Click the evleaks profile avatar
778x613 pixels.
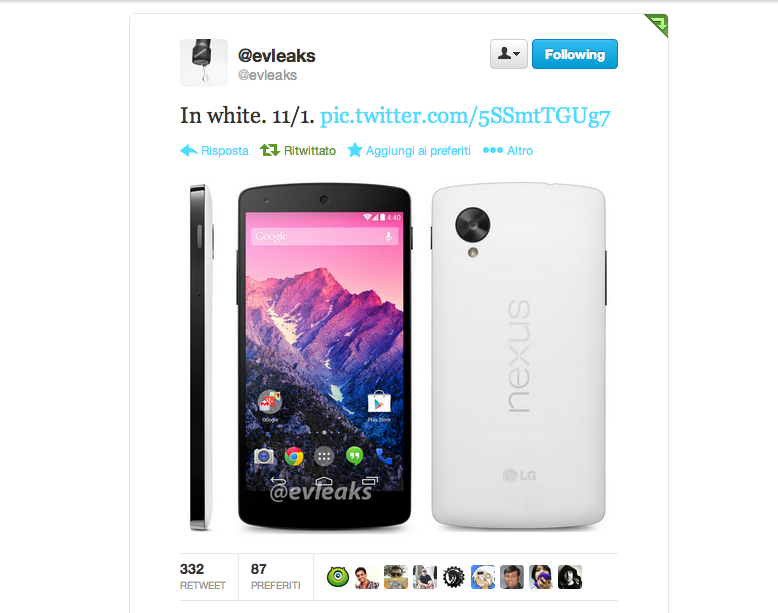204,63
